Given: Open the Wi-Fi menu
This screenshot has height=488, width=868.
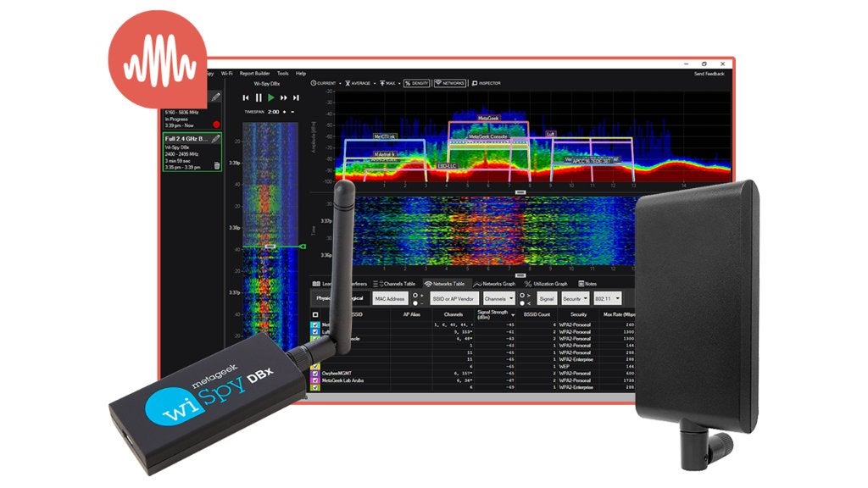Looking at the screenshot, I should coord(227,73).
